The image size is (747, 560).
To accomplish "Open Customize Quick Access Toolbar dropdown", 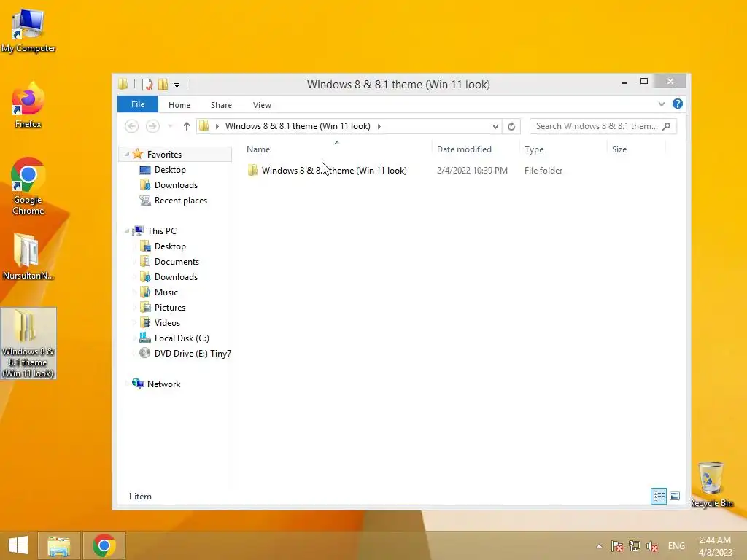I will click(177, 85).
